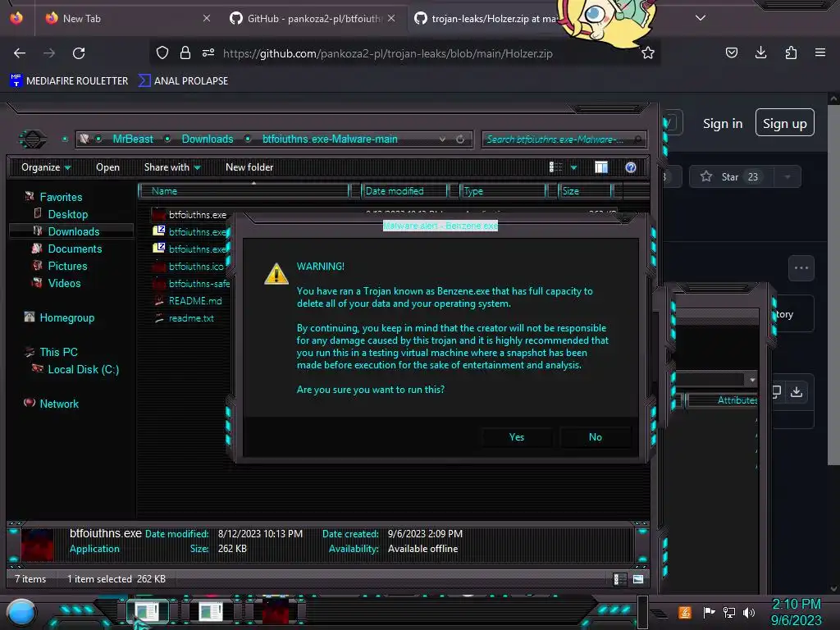Open the list all tabs chevron

pos(701,18)
